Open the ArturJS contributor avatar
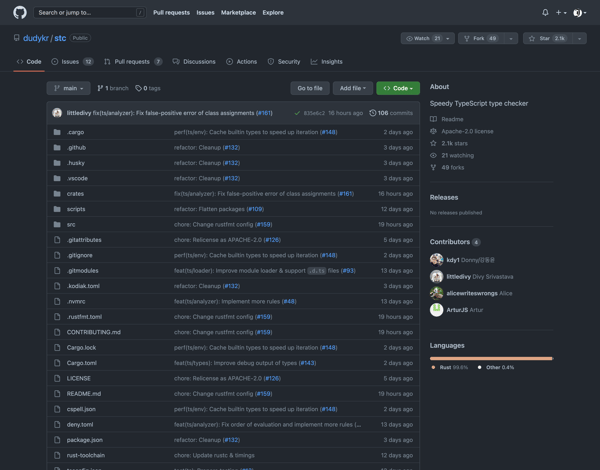This screenshot has width=600, height=470. pyautogui.click(x=436, y=310)
